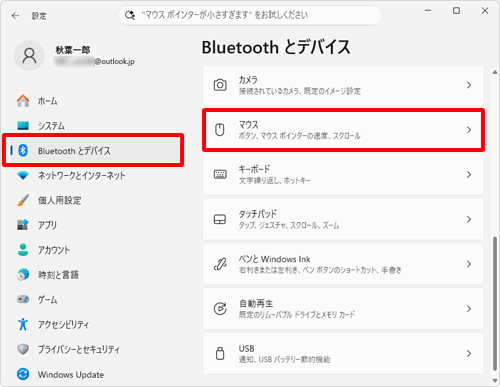This screenshot has width=500, height=387.
Task: Click the touchpad icon in タッチパッド row
Action: pyautogui.click(x=220, y=219)
